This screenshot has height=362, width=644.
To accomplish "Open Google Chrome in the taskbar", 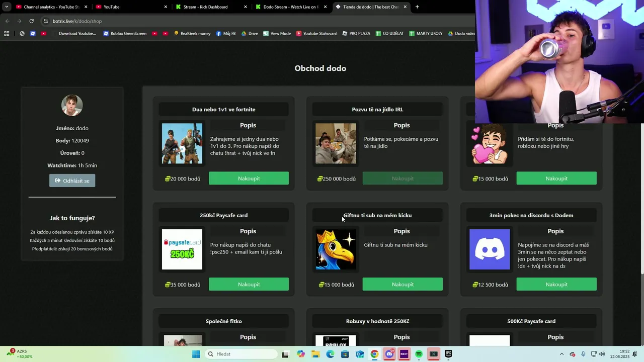I will (x=374, y=354).
